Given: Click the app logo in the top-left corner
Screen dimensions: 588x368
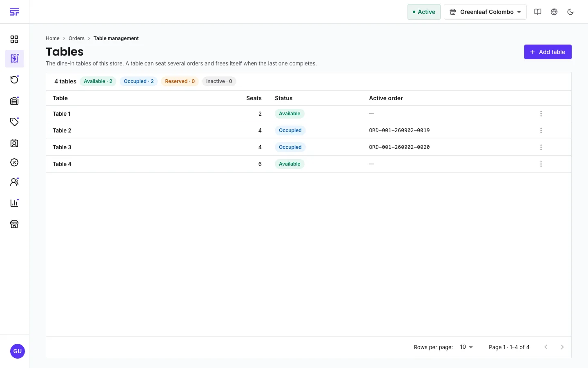Looking at the screenshot, I should (14, 12).
